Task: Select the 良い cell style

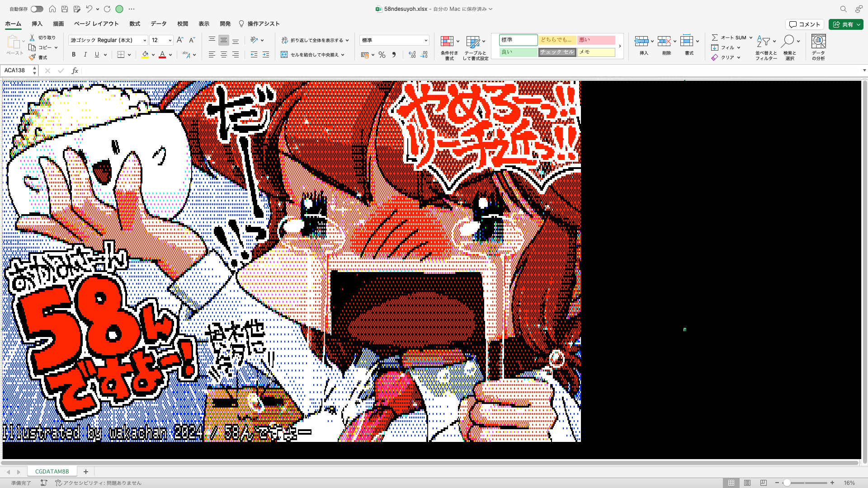Action: coord(518,52)
